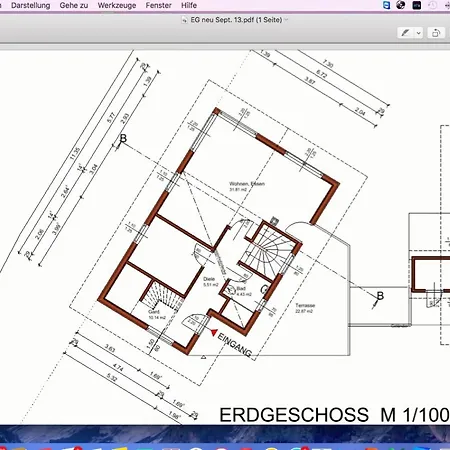Open the title dropdown chevron after '(1 Seite)'
Image resolution: width=450 pixels, height=450 pixels.
click(x=286, y=20)
